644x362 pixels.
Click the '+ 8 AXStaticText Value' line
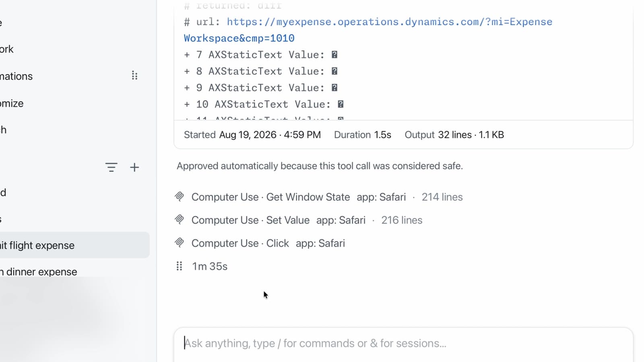(x=261, y=71)
